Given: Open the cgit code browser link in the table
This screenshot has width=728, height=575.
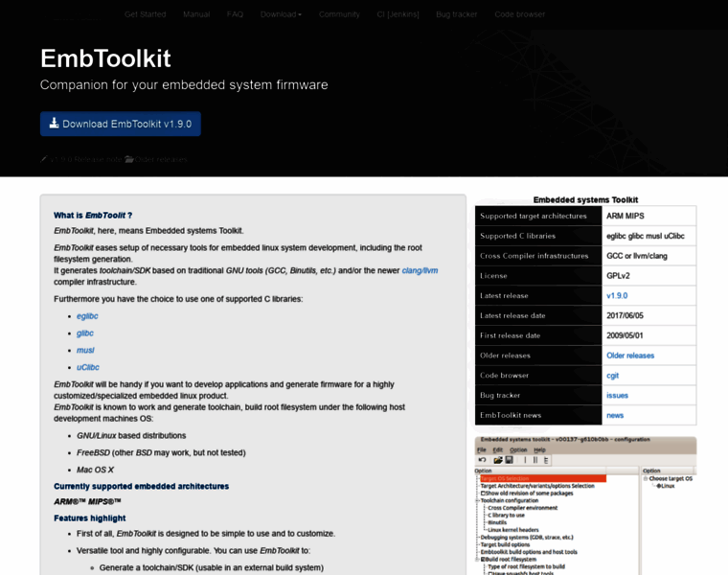Looking at the screenshot, I should click(x=612, y=376).
